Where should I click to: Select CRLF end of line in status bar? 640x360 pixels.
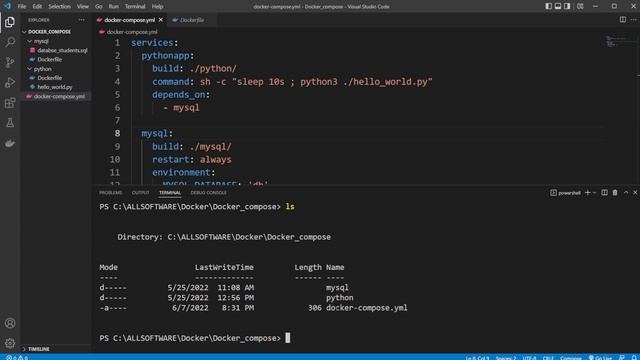click(548, 358)
